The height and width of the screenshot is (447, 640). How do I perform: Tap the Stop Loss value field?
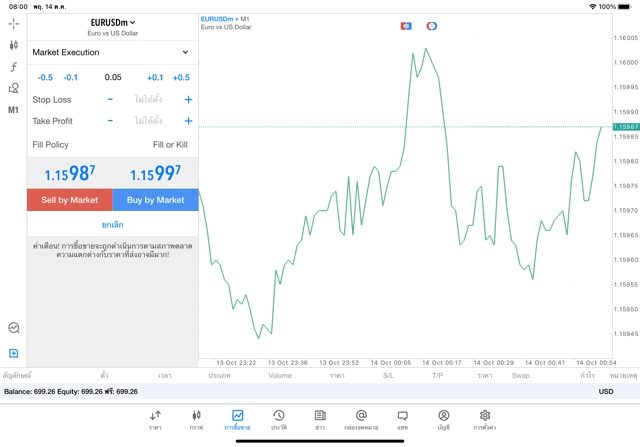coord(148,99)
